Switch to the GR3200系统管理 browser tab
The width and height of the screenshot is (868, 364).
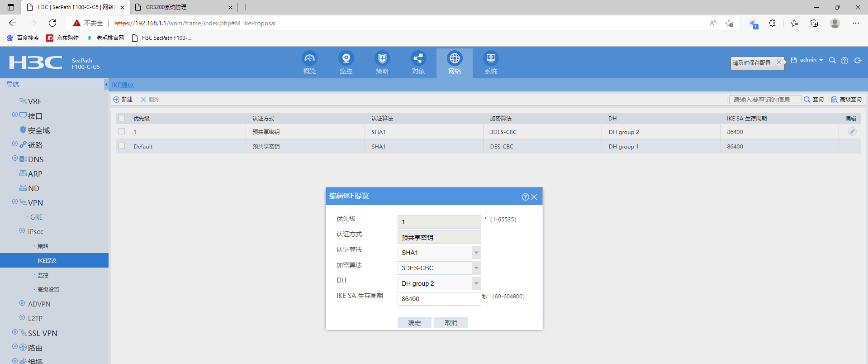(181, 7)
